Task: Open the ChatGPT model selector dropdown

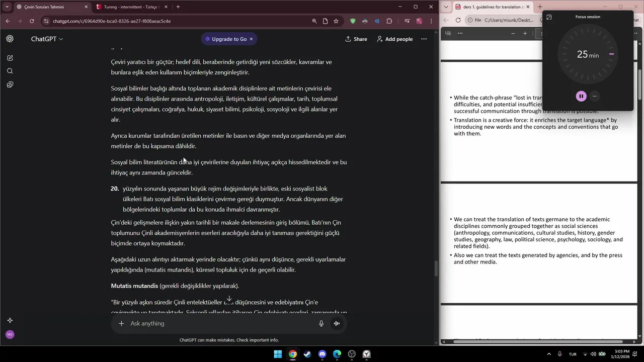Action: point(47,39)
